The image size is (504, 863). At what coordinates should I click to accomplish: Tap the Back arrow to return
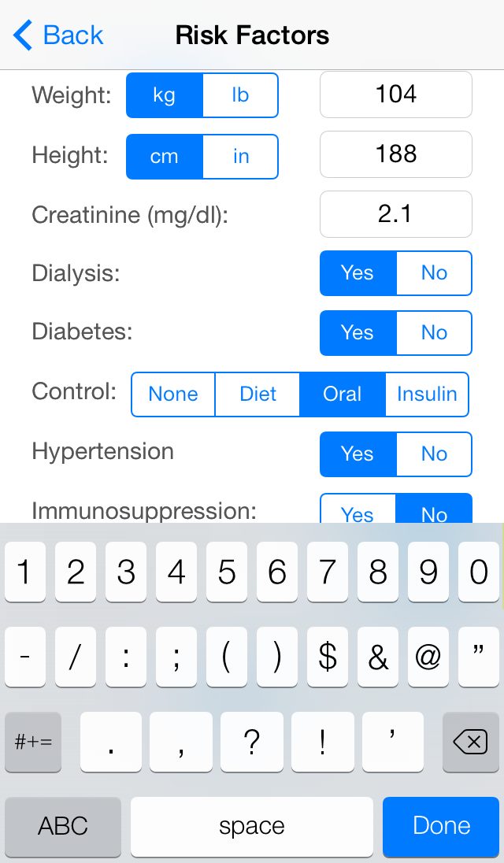coord(57,35)
